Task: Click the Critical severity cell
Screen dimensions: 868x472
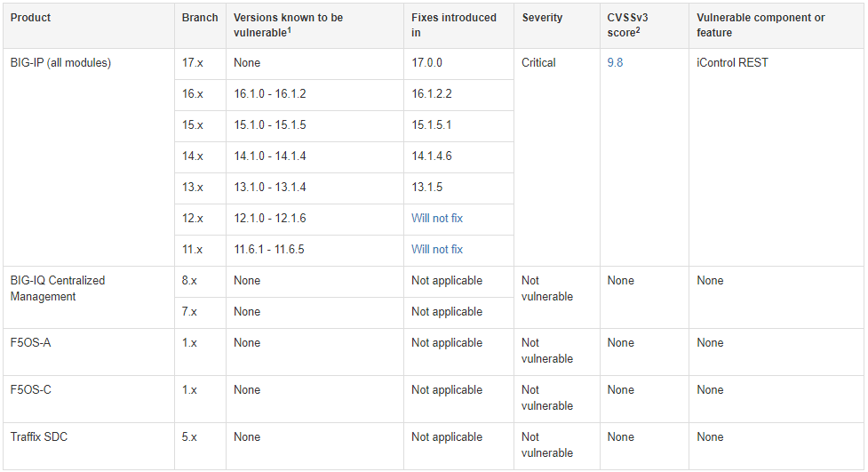Action: [x=538, y=63]
